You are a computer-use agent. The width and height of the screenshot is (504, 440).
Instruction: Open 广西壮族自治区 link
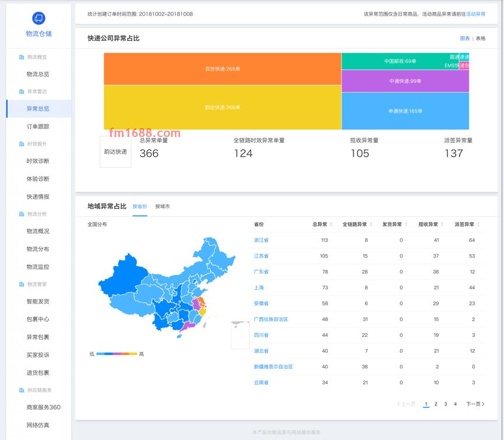tap(271, 319)
